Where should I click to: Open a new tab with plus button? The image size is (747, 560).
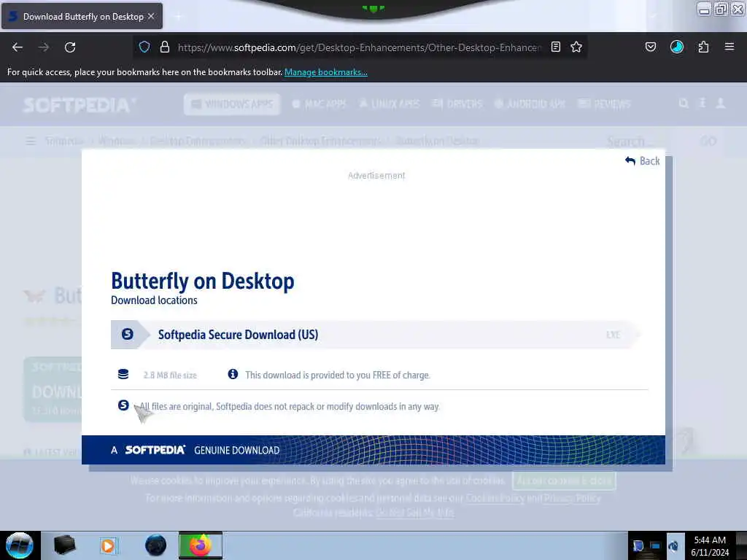178,17
